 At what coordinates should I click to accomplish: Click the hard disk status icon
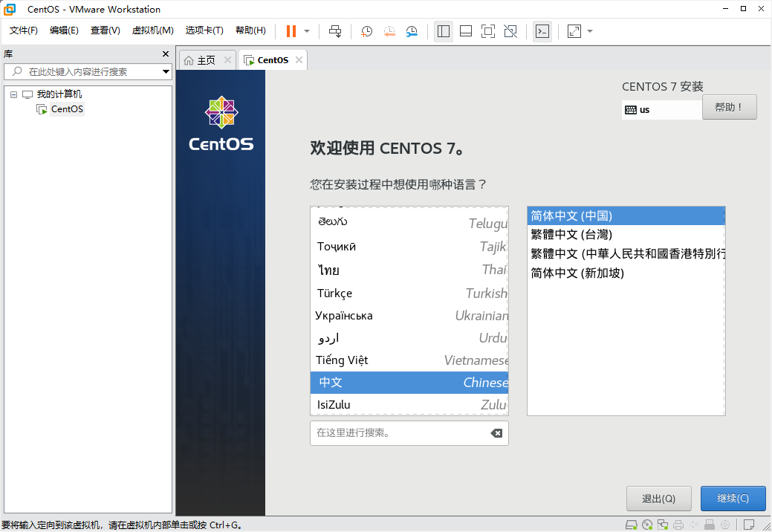631,525
